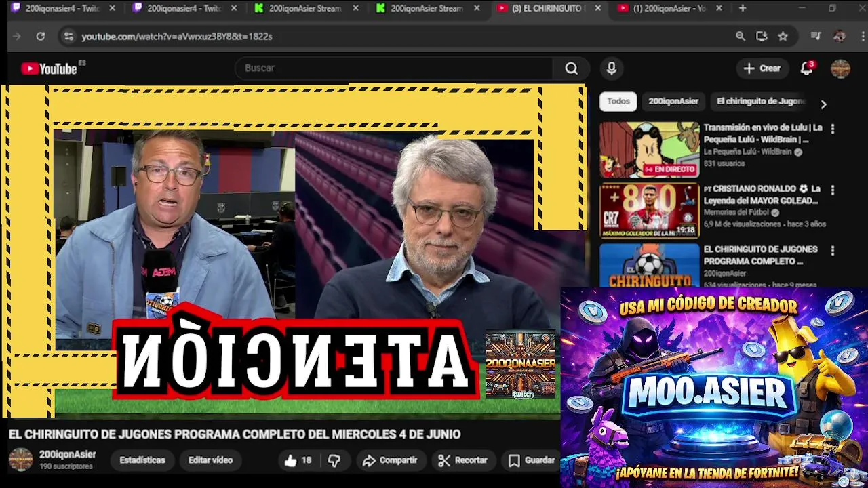This screenshot has height=488, width=868.
Task: Click the video player area
Action: 293,251
